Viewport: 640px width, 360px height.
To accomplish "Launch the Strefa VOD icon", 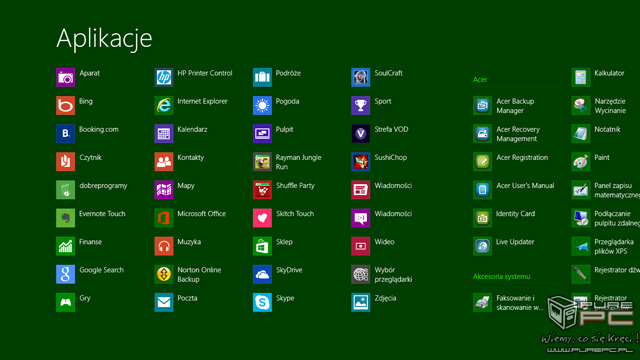I will 360,133.
